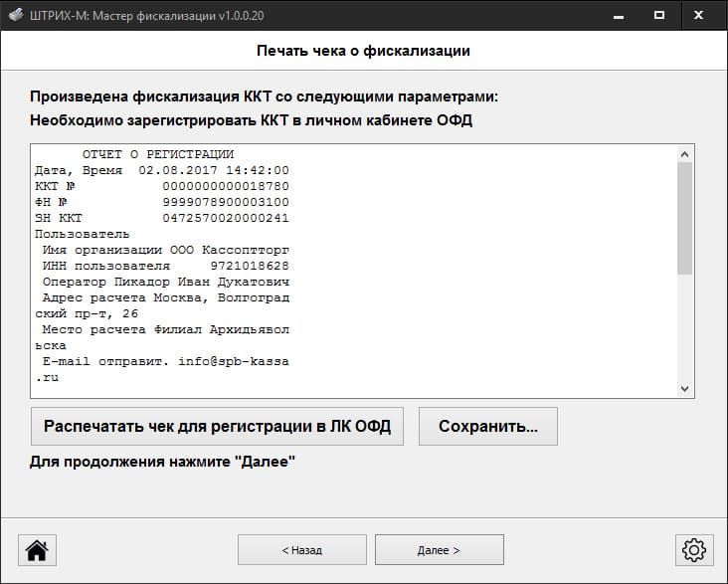Click the report scrollbar up arrow
The image size is (728, 584).
pos(685,154)
